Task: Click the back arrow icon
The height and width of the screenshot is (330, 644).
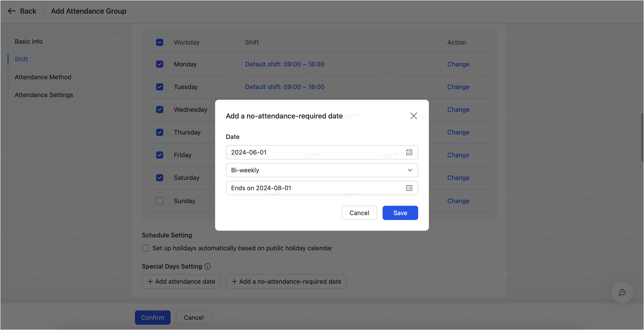Action: point(12,11)
